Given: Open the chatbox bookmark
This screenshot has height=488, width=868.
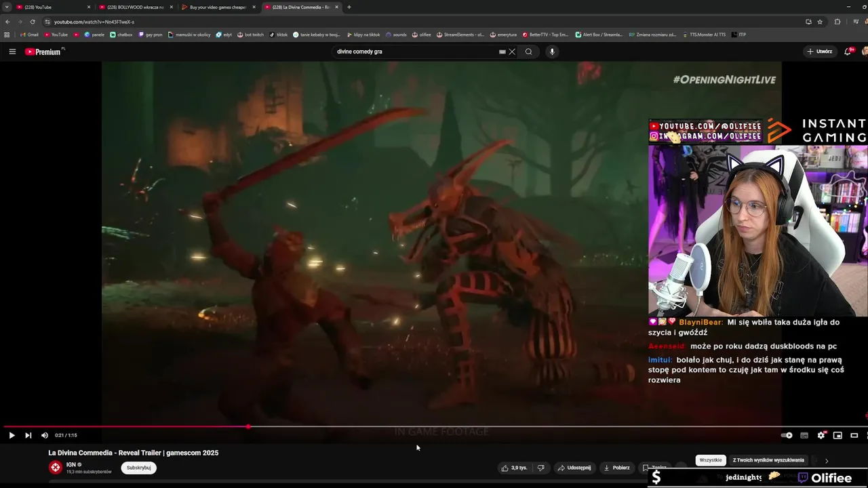Looking at the screenshot, I should point(121,35).
